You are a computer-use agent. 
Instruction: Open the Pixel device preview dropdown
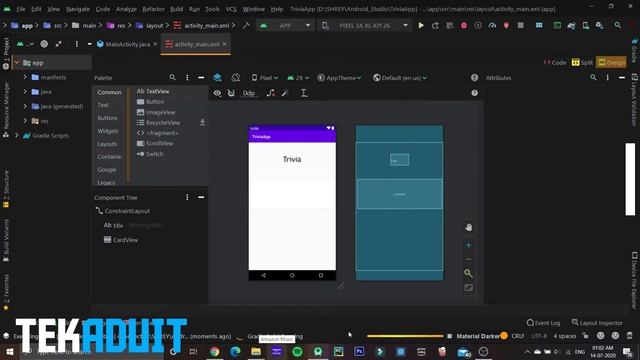pyautogui.click(x=264, y=78)
